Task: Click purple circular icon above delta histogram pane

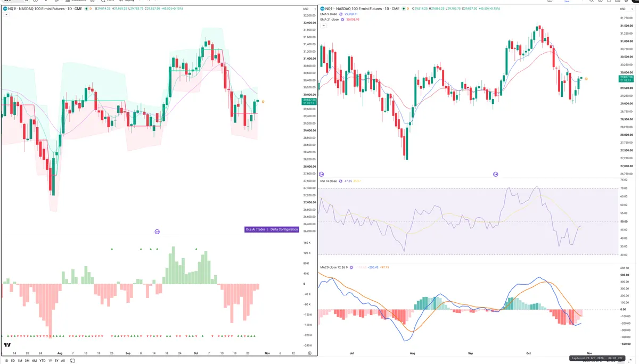Action: pos(157,231)
